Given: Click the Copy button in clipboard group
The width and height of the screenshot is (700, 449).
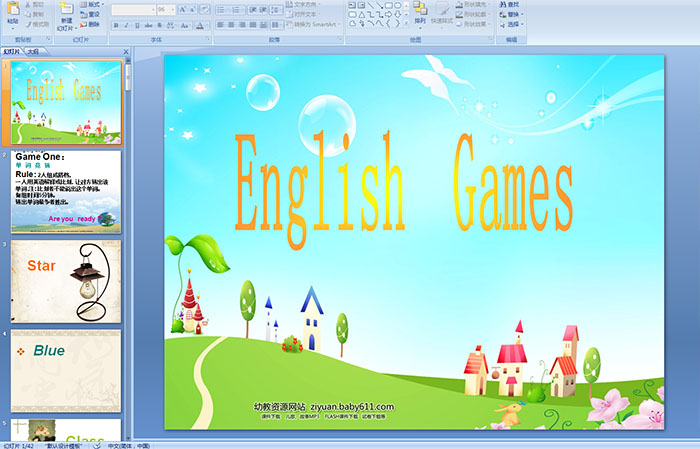Looking at the screenshot, I should click(34, 14).
